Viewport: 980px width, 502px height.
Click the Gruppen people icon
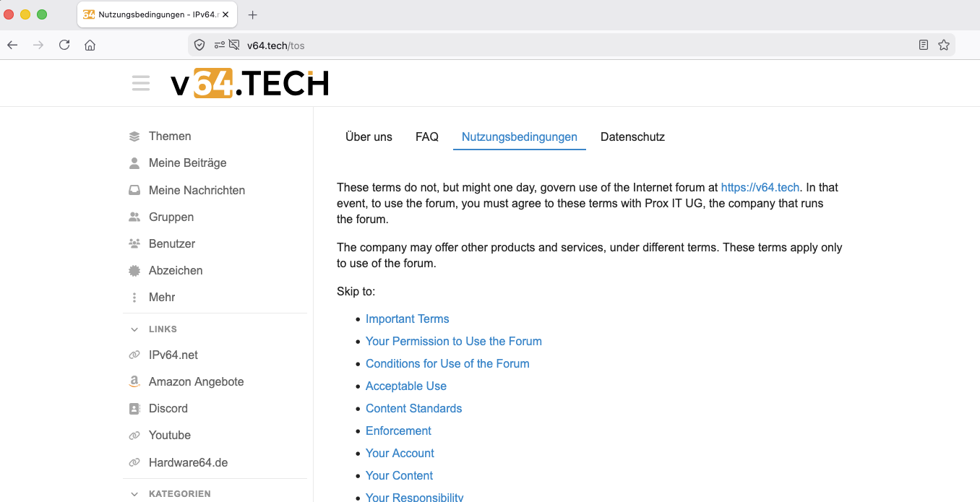(134, 217)
